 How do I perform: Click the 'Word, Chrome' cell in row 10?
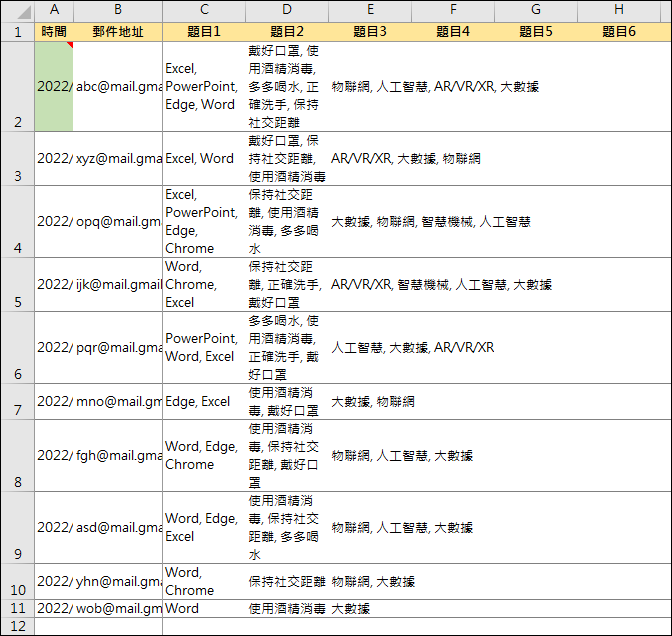(204, 582)
